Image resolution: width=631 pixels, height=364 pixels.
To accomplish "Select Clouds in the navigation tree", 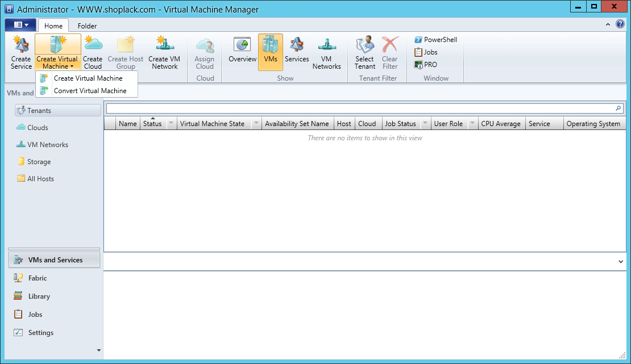I will (32, 128).
